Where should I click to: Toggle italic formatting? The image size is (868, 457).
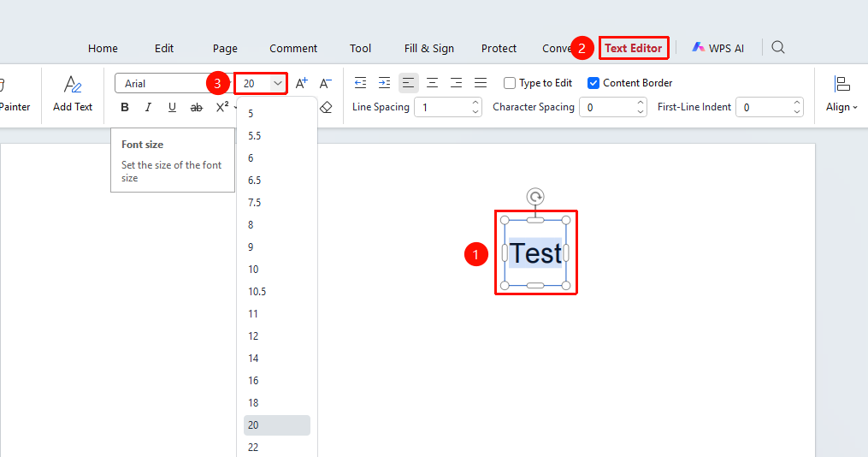(x=148, y=108)
